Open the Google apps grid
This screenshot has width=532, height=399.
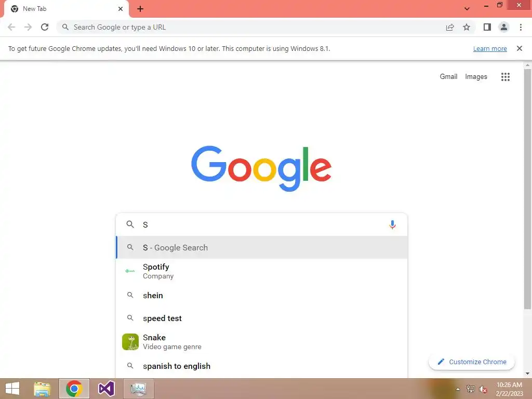[x=505, y=77]
